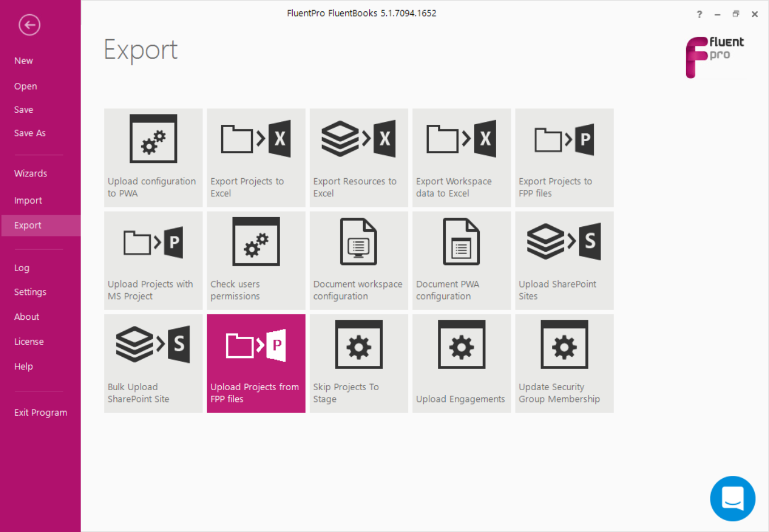The height and width of the screenshot is (532, 769).
Task: Minimize the FluentBooks window
Action: (717, 14)
